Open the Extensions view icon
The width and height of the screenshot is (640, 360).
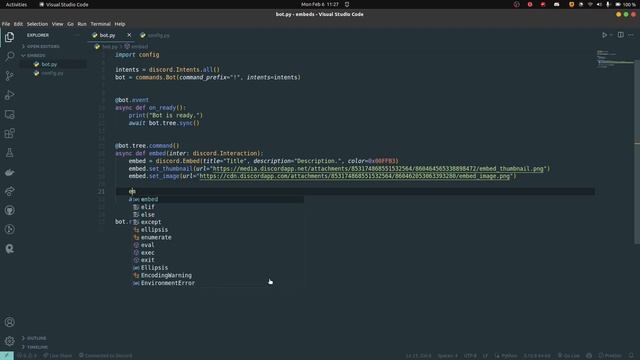point(9,133)
